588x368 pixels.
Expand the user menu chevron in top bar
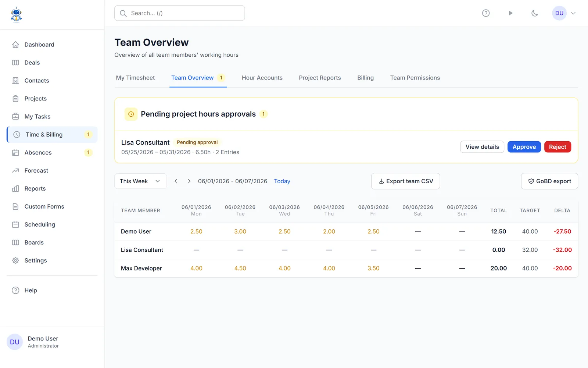tap(573, 13)
